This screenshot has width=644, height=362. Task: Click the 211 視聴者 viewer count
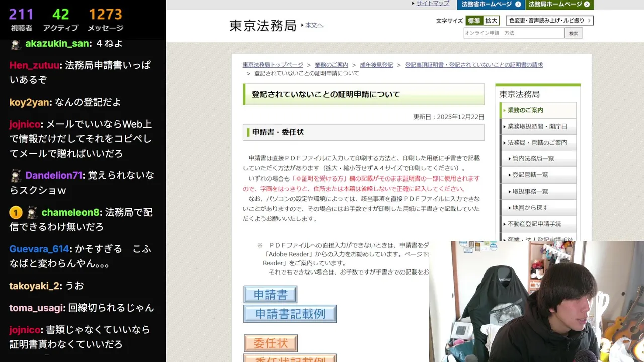(x=21, y=19)
